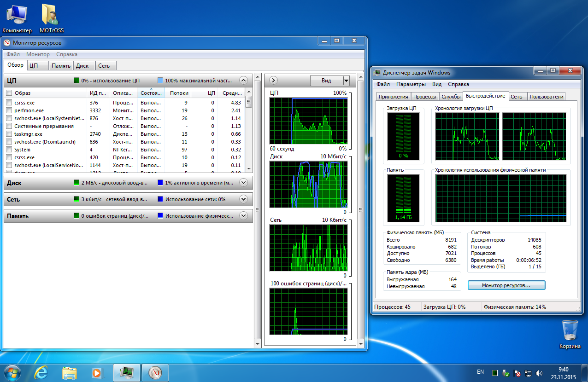Open the Компьютер desktop icon

(x=17, y=18)
